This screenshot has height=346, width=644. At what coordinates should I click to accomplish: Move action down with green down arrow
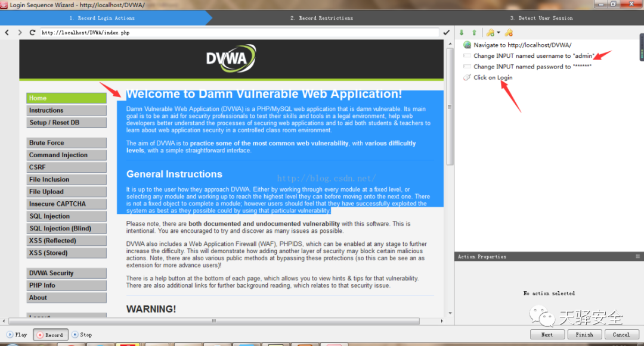click(462, 32)
